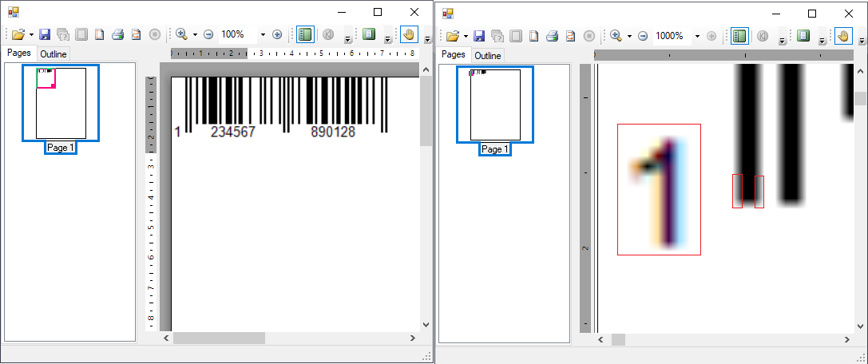Select the Pages tab in the 1000% zoom window
This screenshot has width=868, height=364.
coord(454,55)
